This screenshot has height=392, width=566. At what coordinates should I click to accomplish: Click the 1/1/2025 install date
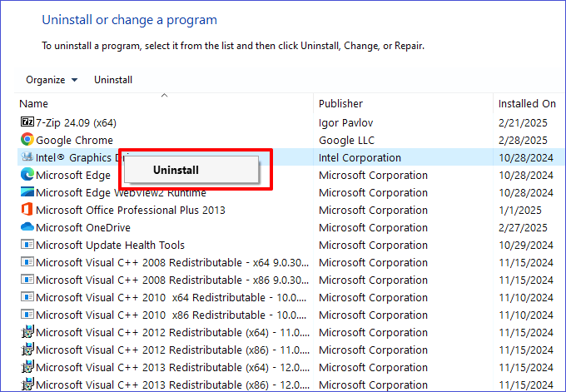click(x=519, y=210)
